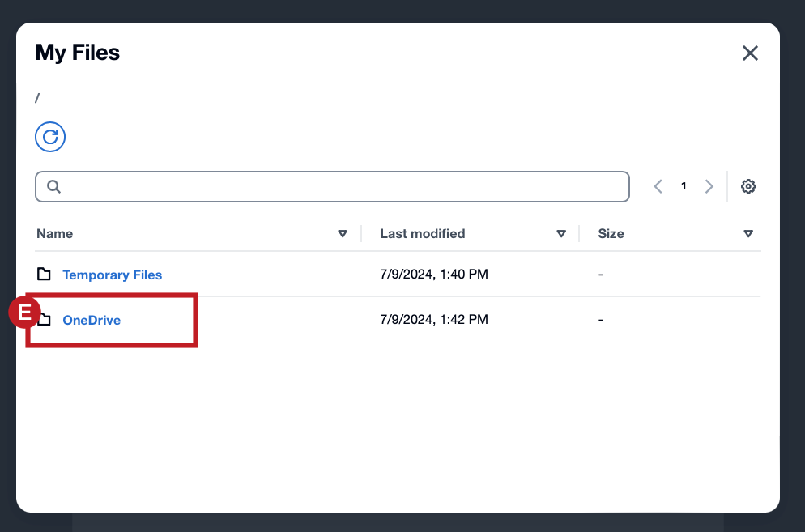805x532 pixels.
Task: Click the Name column header
Action: pyautogui.click(x=55, y=234)
